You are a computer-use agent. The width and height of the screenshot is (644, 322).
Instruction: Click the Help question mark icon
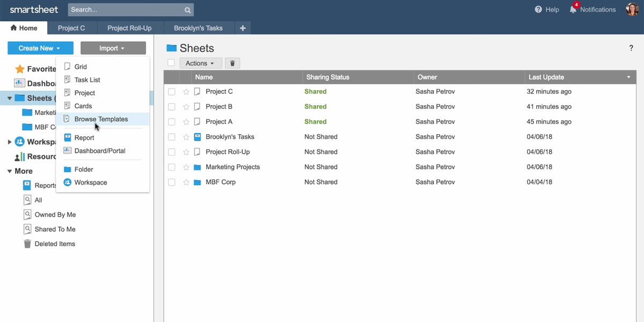tap(538, 10)
